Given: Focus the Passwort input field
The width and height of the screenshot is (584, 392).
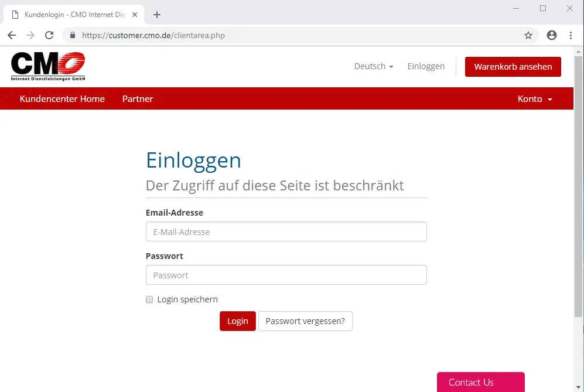Looking at the screenshot, I should click(286, 275).
